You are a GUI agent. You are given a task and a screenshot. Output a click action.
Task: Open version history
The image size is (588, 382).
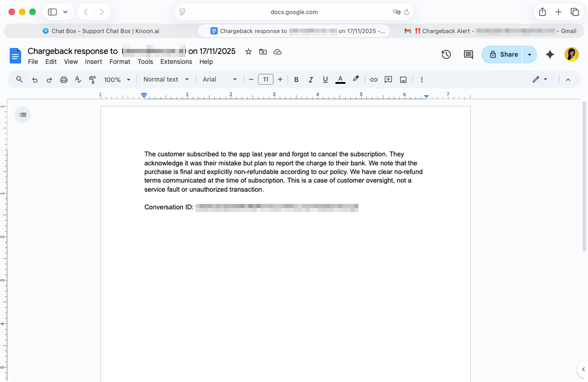coord(446,54)
